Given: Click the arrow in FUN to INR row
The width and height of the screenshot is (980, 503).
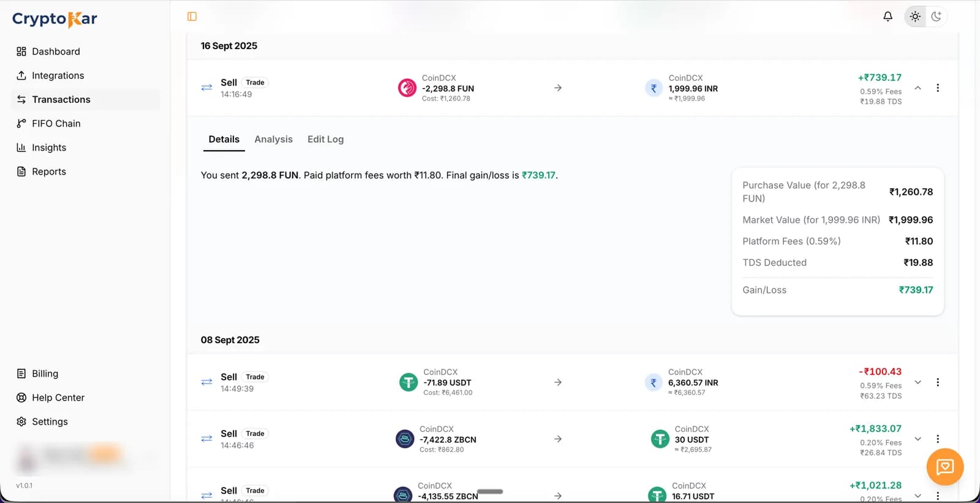Looking at the screenshot, I should [558, 88].
